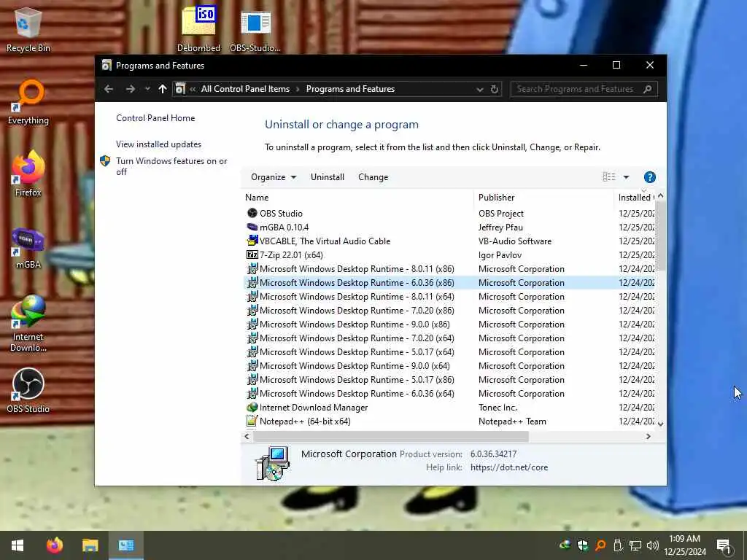
Task: Open the help question mark icon
Action: [x=649, y=177]
